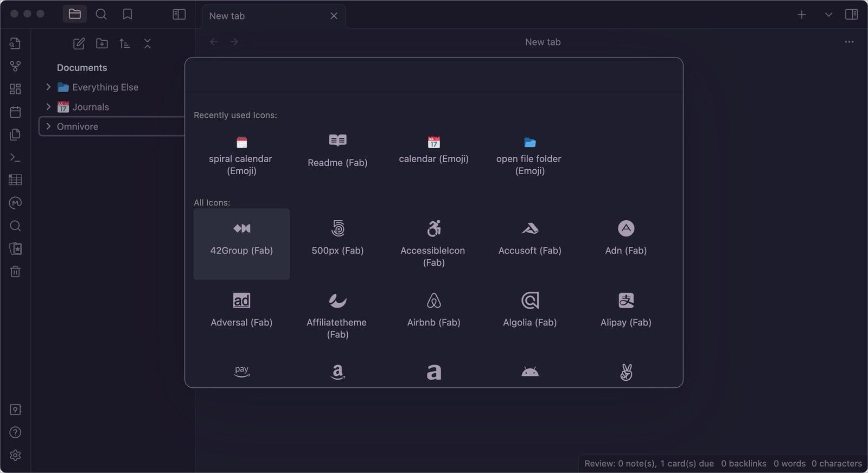Open table ribbon icon

[x=15, y=180]
